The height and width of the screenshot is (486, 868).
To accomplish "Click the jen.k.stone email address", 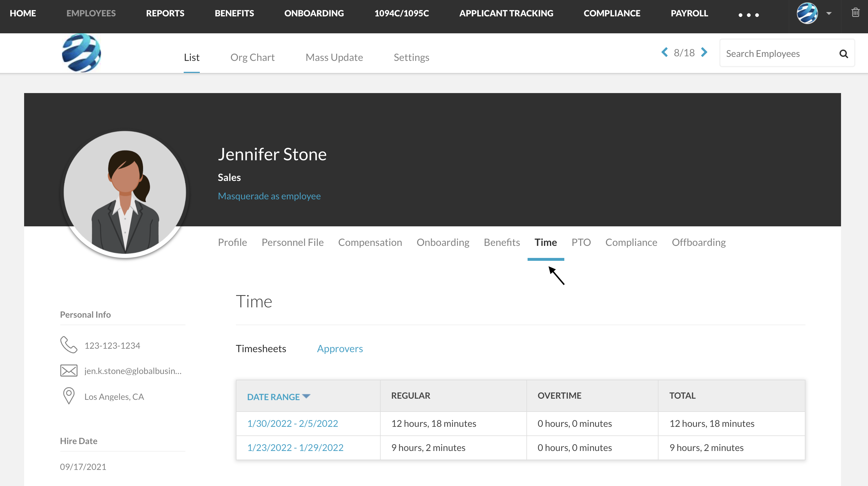I will [x=133, y=371].
